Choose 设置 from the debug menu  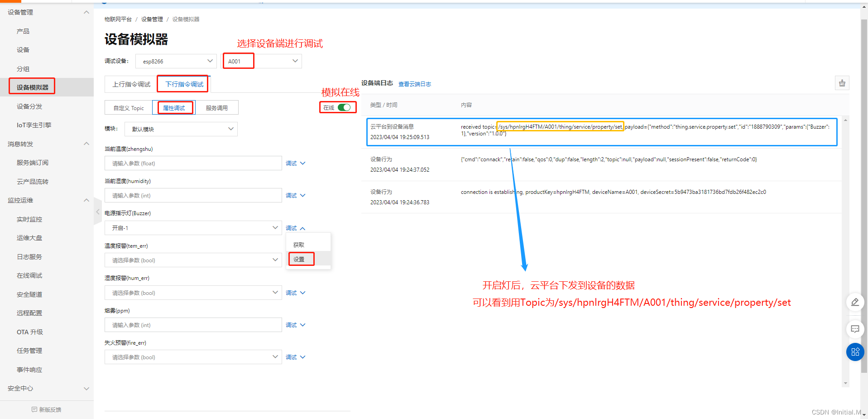click(x=308, y=259)
